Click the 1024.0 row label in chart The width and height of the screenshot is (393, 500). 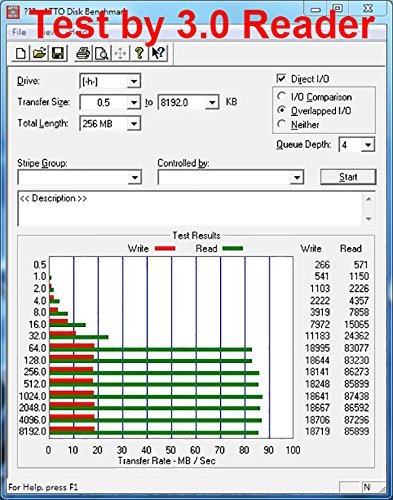pos(32,396)
